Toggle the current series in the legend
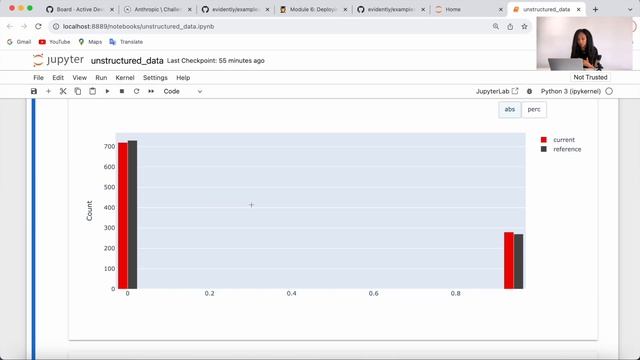640x360 pixels. tap(558, 140)
